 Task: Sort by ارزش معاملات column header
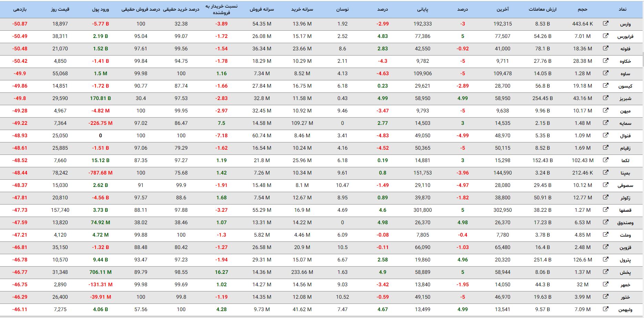(x=543, y=9)
